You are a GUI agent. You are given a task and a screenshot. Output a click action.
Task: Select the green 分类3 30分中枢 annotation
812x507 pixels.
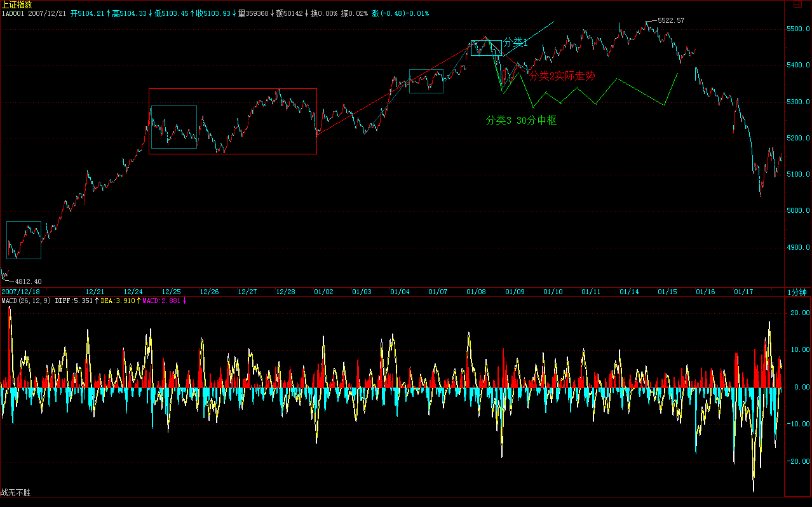[x=521, y=120]
